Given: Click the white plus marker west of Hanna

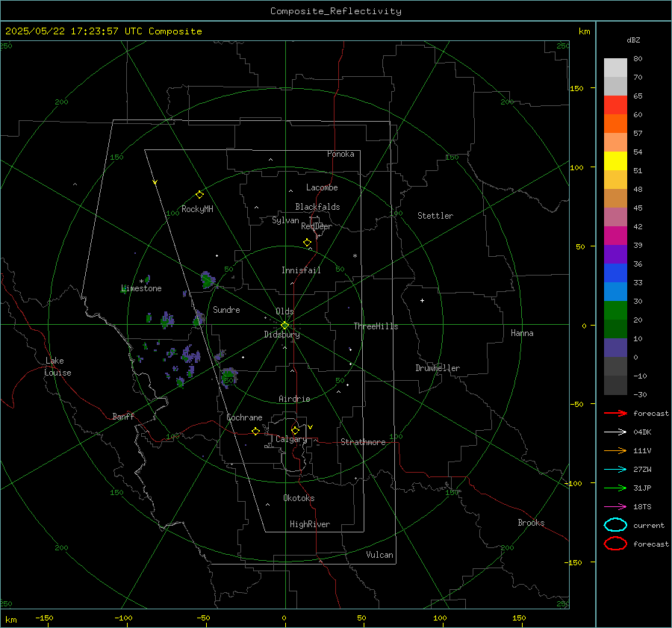Looking at the screenshot, I should click(422, 300).
